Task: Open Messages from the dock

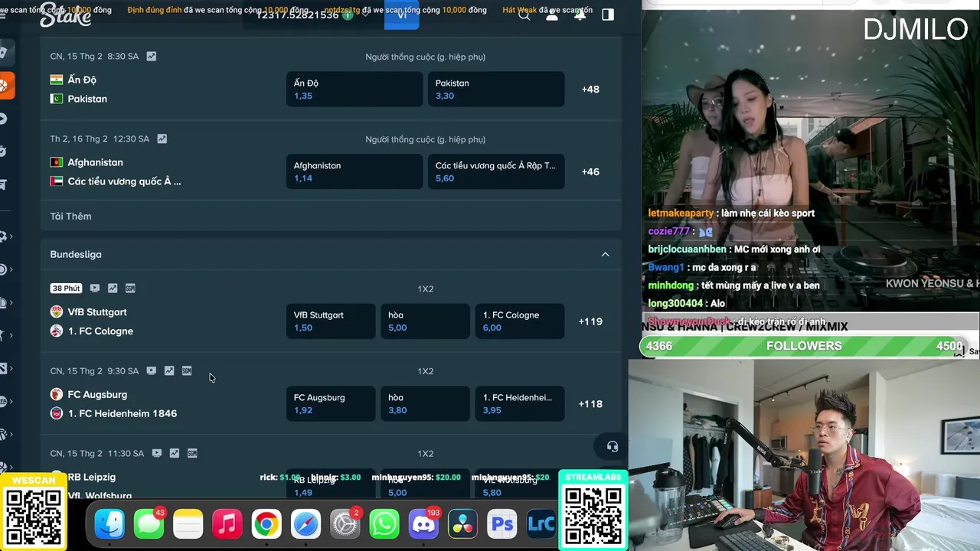Action: point(149,525)
